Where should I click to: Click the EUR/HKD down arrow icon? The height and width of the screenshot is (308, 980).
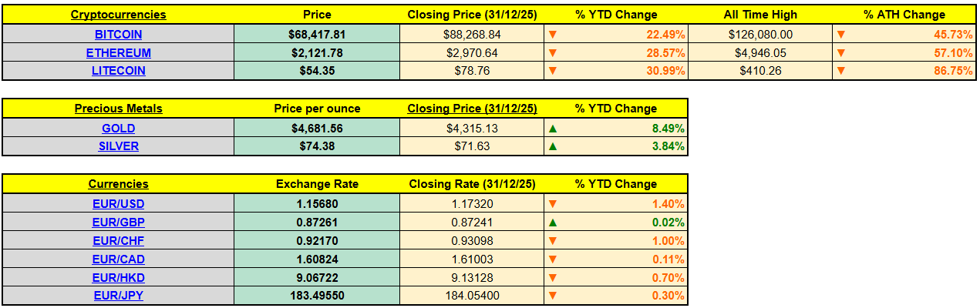pos(551,277)
